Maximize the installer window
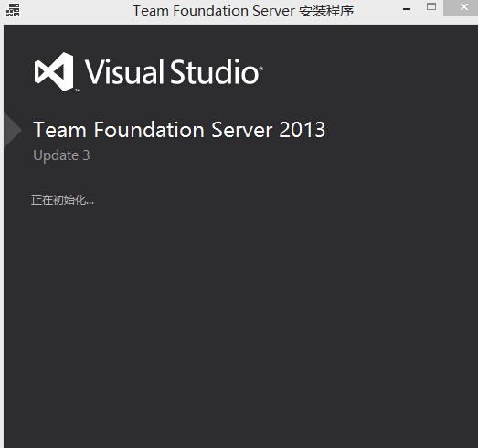 click(431, 6)
